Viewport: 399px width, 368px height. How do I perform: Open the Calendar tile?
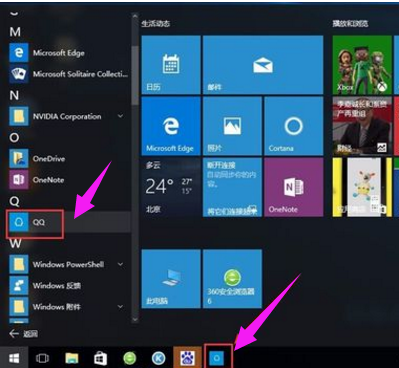coord(171,65)
